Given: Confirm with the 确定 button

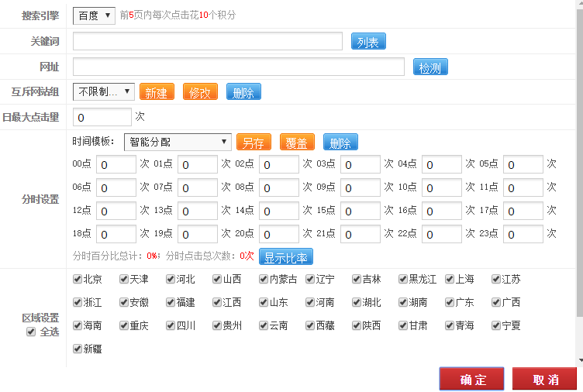Looking at the screenshot, I should coord(471,379).
